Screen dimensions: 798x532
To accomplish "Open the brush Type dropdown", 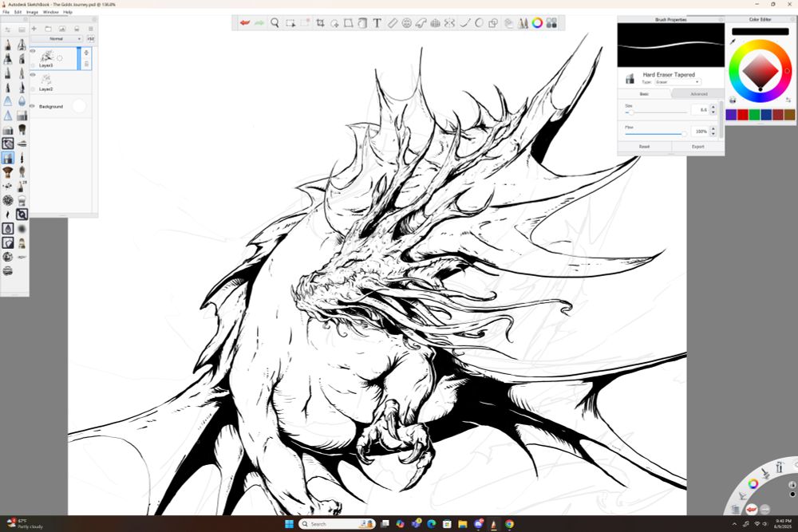I will [x=678, y=82].
